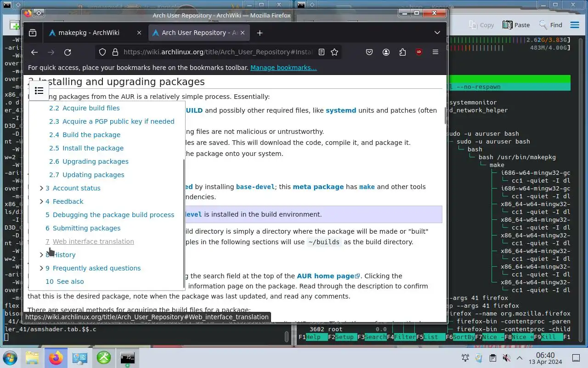This screenshot has height=368, width=588.
Task: Open the base-devel link in article
Action: 255,187
